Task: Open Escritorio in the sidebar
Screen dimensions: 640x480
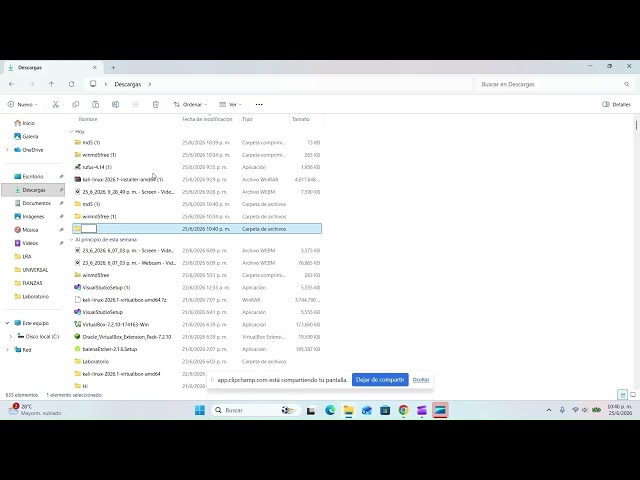Action: click(29, 176)
